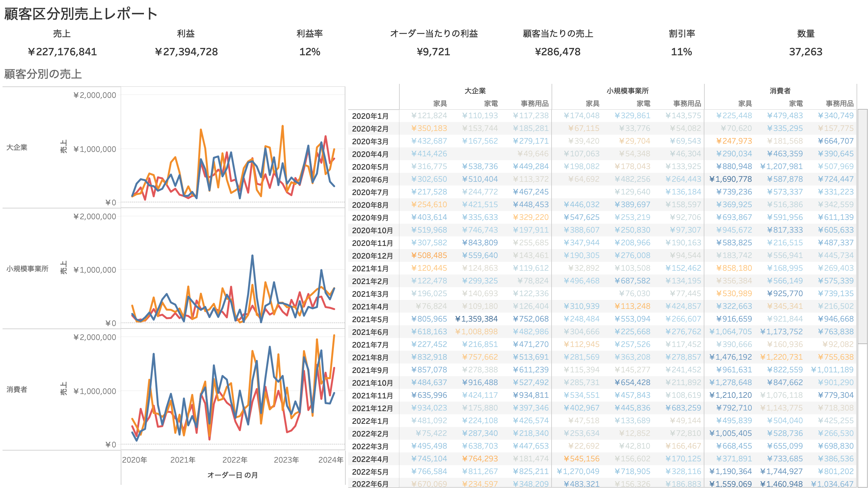Viewport: 868px width, 488px height.
Task: Select the 消費者 row label beside the chart
Action: click(17, 390)
